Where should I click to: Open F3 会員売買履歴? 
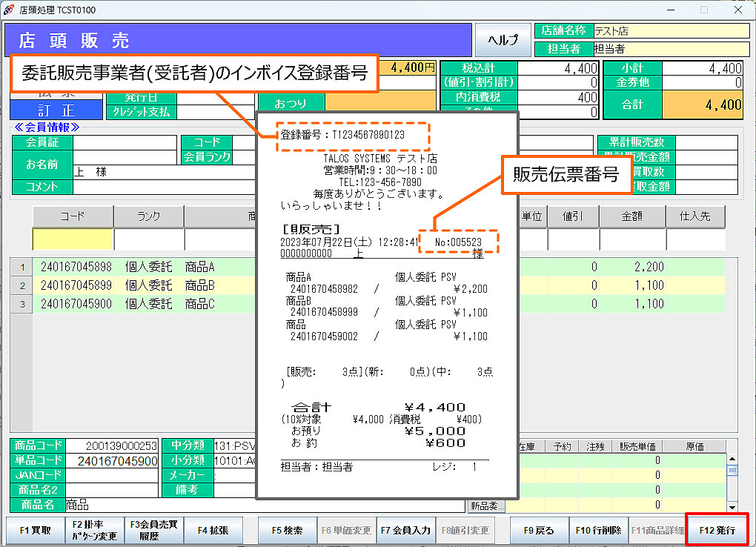[153, 531]
